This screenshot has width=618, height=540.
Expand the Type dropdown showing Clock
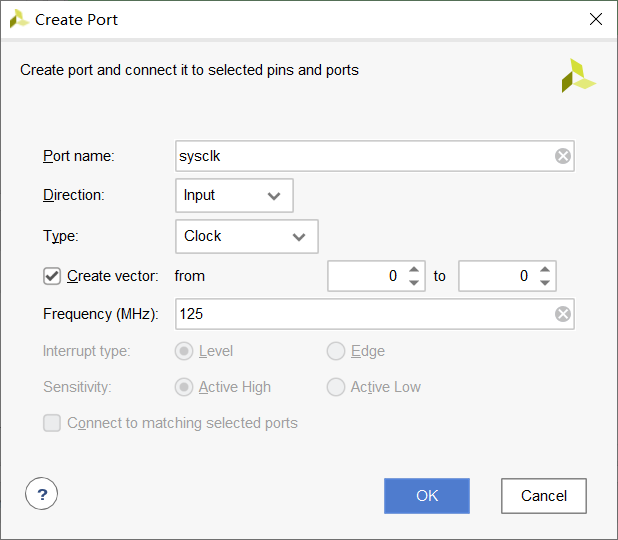(247, 236)
